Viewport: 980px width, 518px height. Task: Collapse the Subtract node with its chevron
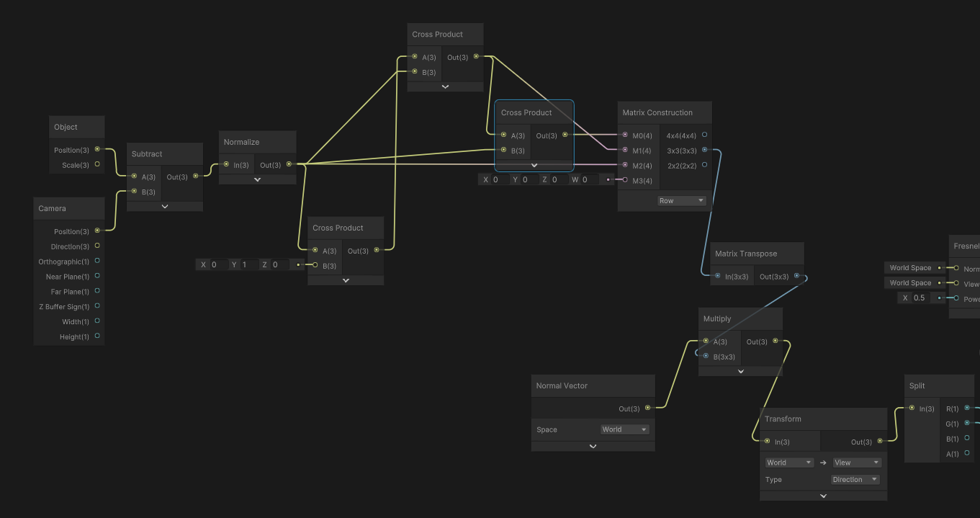(x=165, y=207)
